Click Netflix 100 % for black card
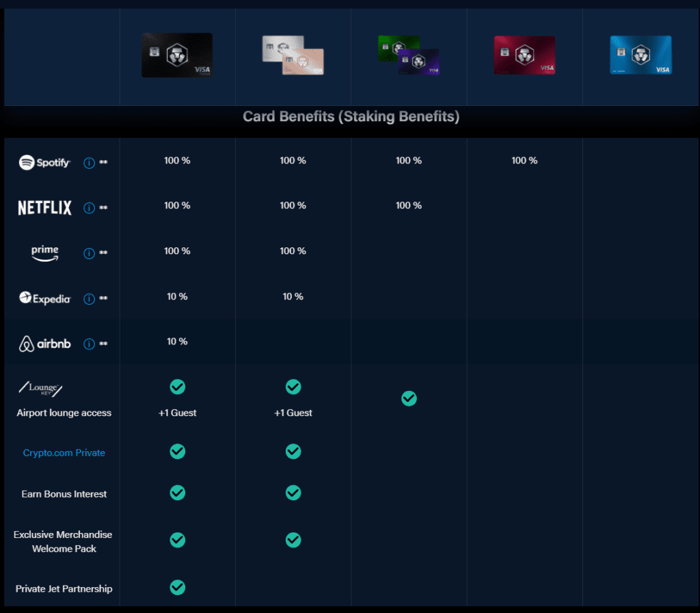Viewport: 700px width, 613px height. (x=177, y=206)
